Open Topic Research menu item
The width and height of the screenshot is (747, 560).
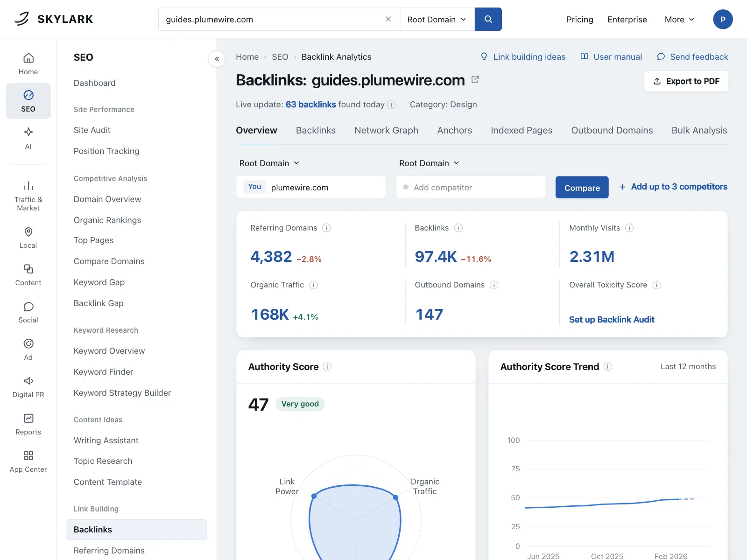click(x=103, y=461)
